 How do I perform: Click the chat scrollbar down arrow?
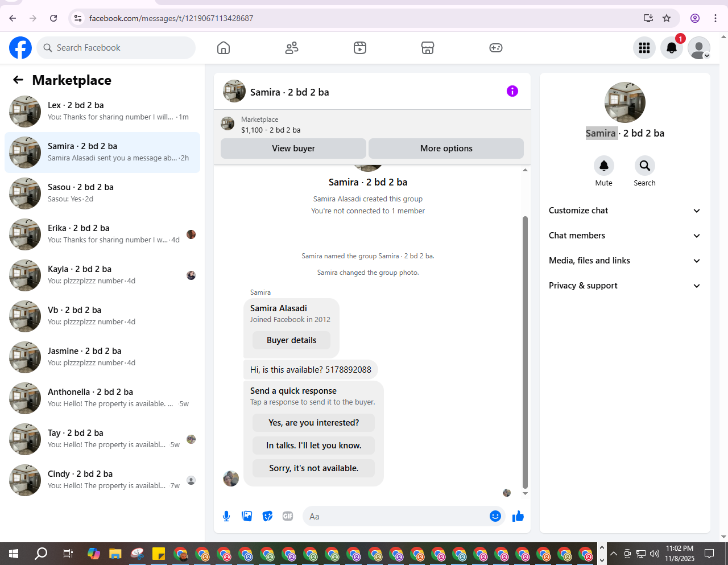(525, 493)
